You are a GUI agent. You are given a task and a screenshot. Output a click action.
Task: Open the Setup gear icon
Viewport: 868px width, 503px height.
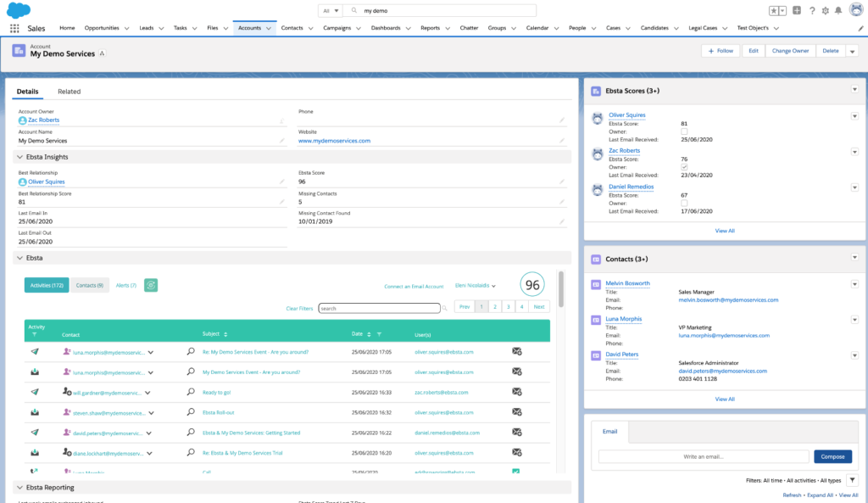[x=825, y=10]
